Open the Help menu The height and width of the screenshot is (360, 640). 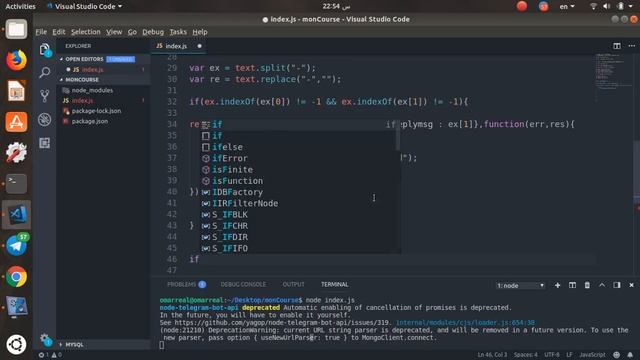200,32
